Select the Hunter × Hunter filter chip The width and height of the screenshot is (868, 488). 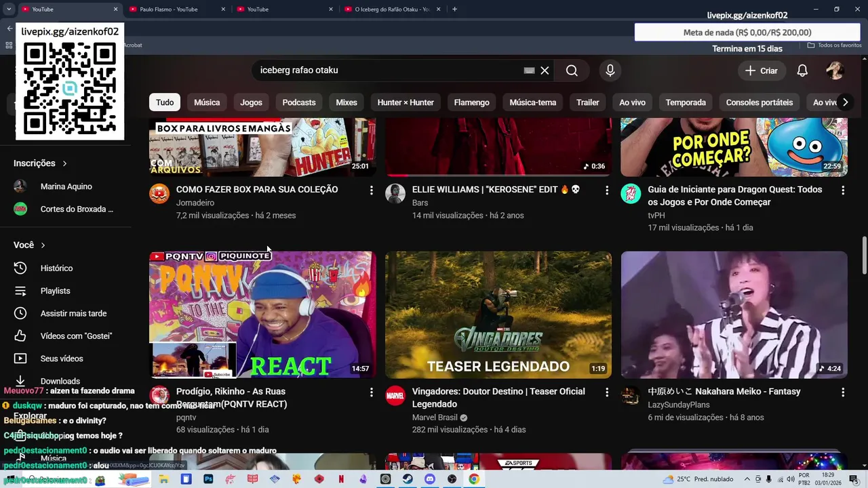tap(406, 102)
